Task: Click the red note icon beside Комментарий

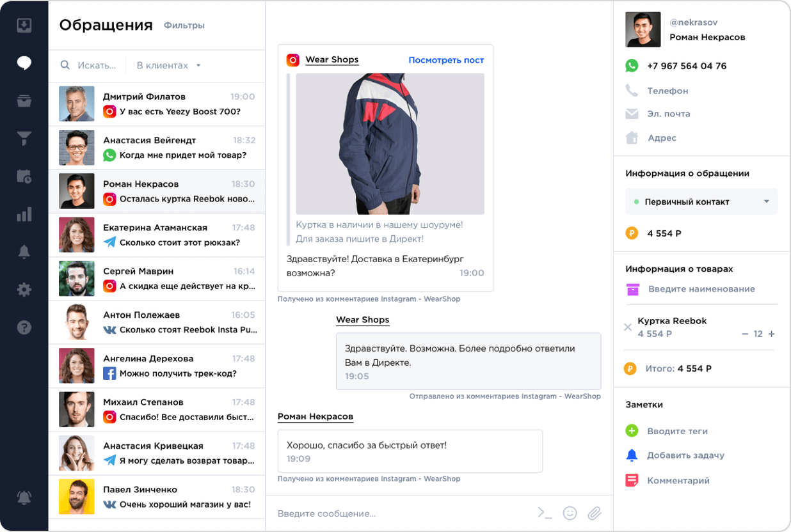Action: click(632, 480)
